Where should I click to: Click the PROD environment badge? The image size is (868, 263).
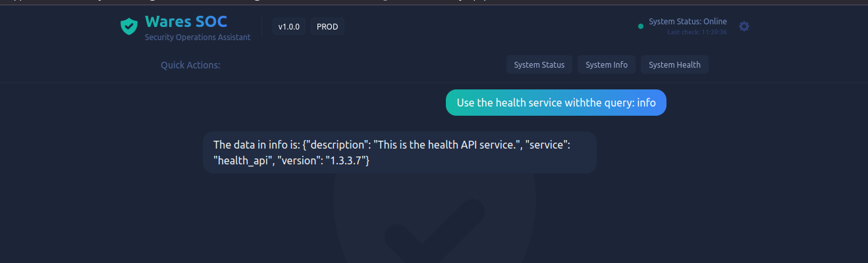tap(327, 27)
